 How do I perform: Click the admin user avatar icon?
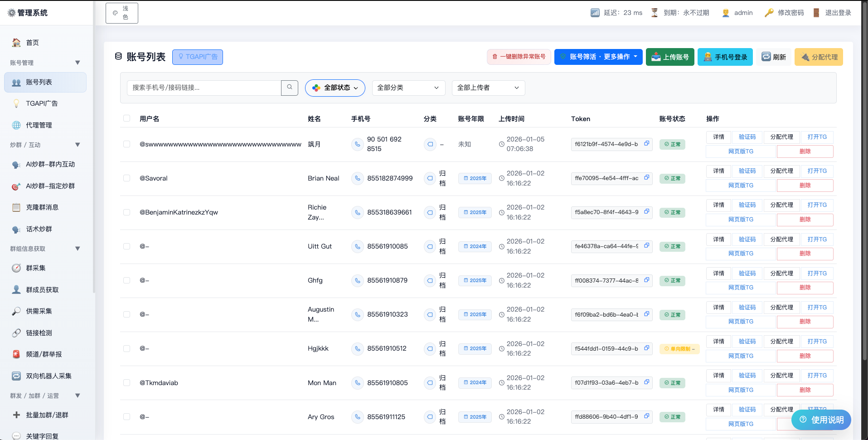(x=726, y=13)
